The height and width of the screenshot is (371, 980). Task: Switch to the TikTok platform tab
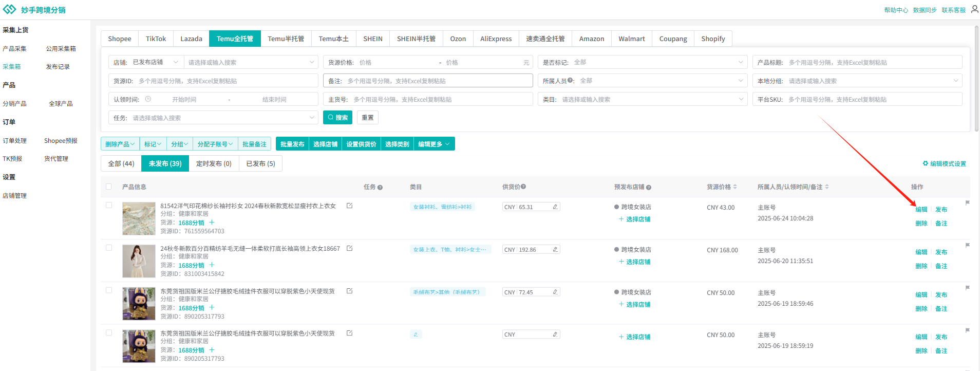(156, 39)
